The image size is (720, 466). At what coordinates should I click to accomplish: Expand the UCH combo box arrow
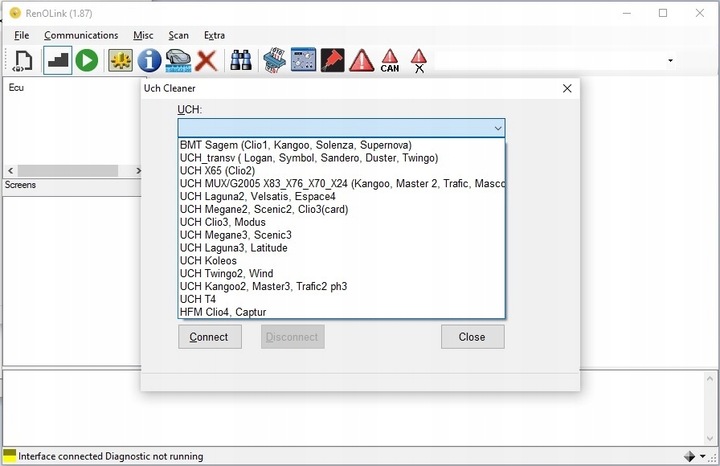(x=498, y=128)
